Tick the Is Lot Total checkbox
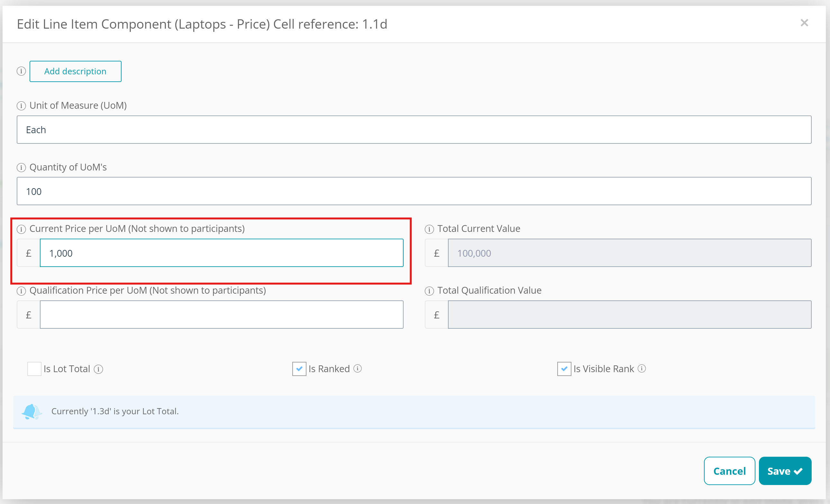The image size is (830, 504). tap(34, 369)
